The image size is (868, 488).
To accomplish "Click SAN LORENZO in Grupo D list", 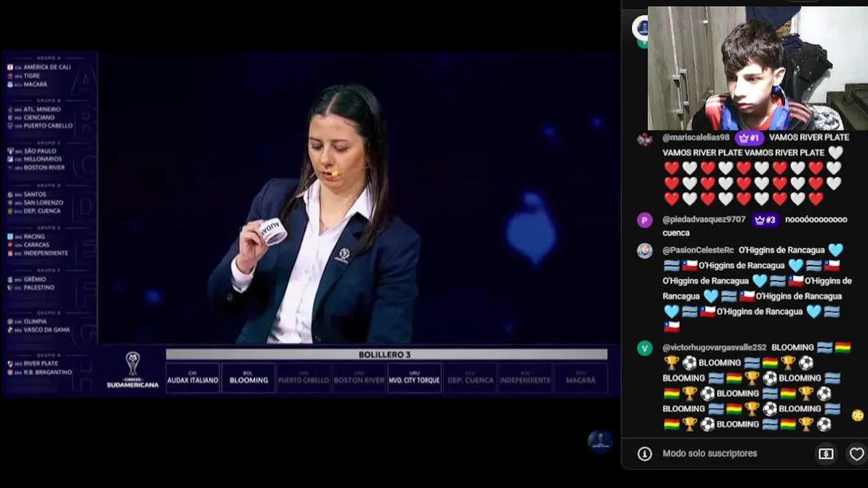I will pos(43,203).
